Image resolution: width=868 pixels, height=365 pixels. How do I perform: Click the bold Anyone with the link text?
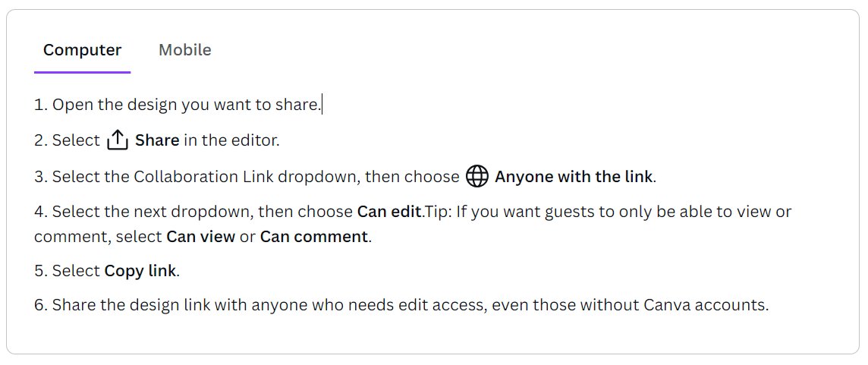tap(574, 178)
